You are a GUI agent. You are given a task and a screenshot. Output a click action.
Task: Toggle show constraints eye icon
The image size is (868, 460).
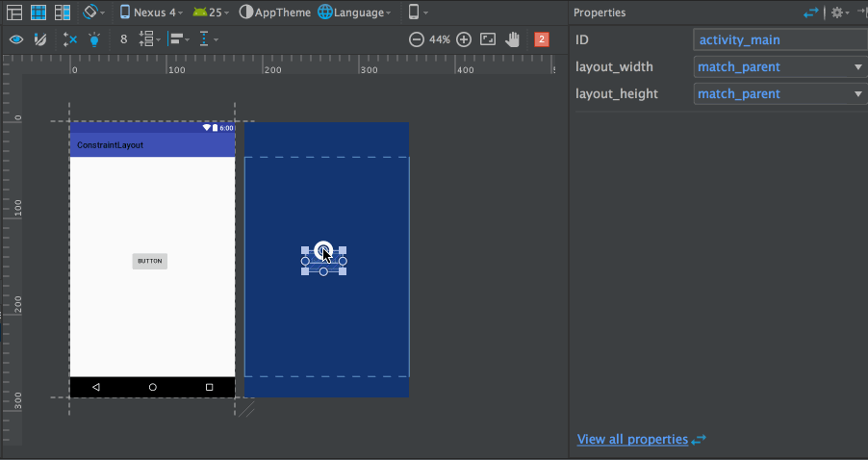coord(16,39)
